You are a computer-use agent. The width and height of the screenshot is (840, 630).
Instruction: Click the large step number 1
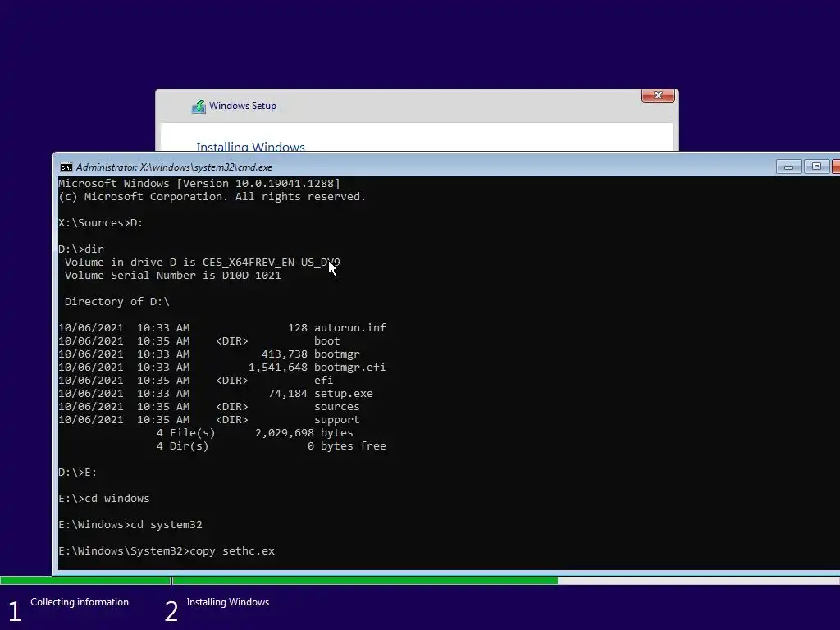pyautogui.click(x=15, y=612)
